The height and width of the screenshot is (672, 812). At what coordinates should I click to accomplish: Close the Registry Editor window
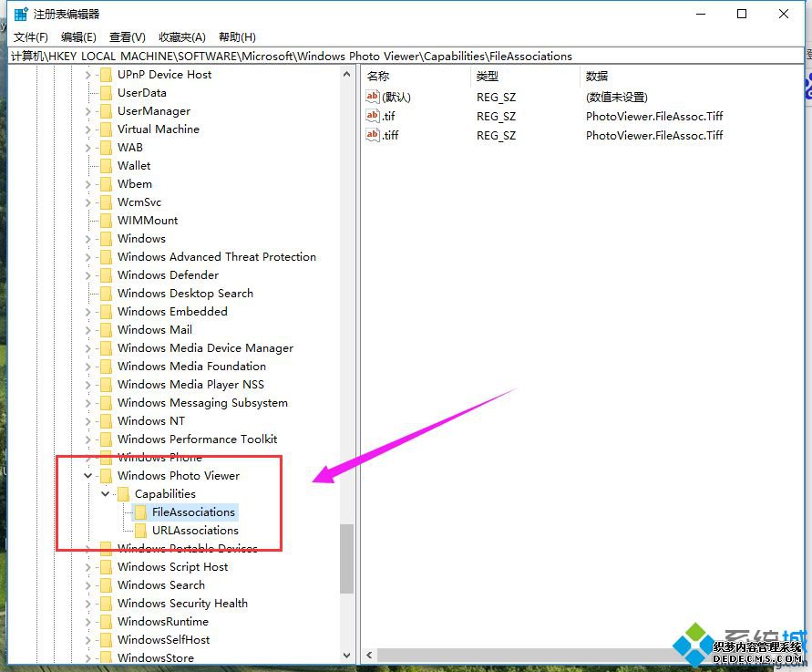point(784,14)
